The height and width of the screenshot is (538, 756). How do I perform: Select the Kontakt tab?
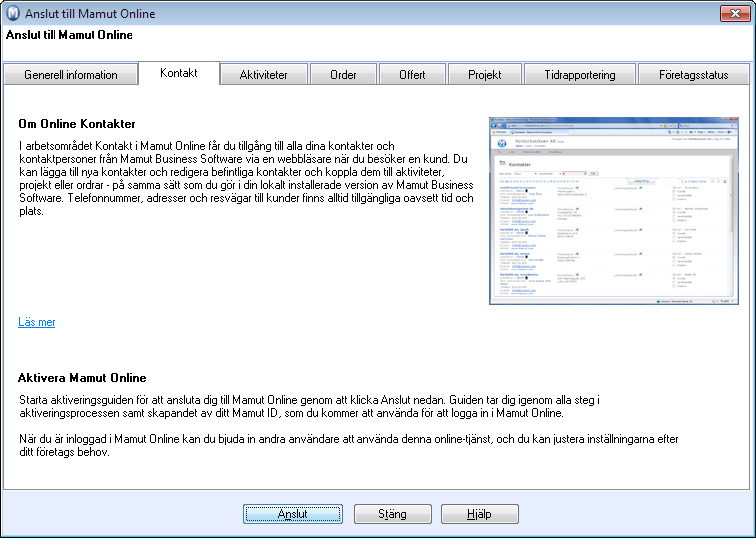pyautogui.click(x=179, y=73)
